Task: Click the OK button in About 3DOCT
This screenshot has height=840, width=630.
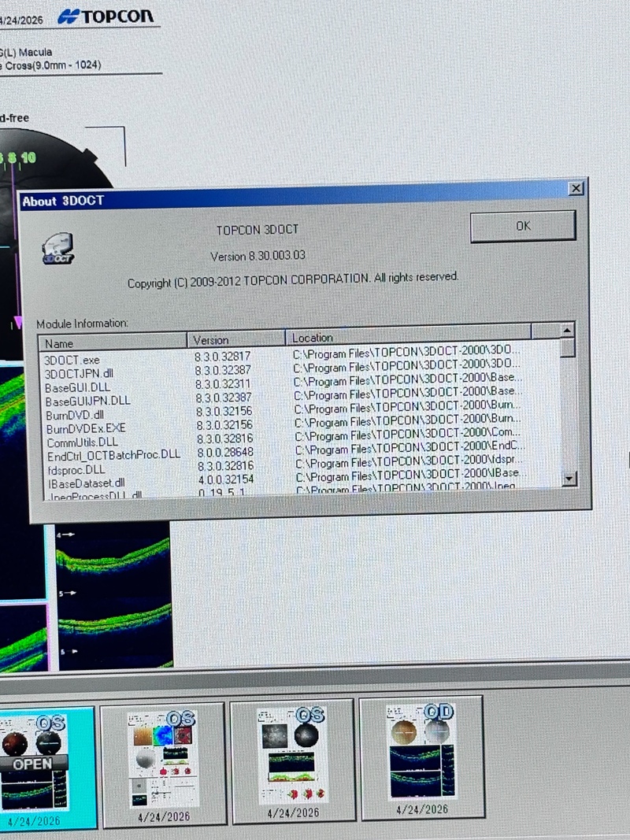Action: pyautogui.click(x=523, y=226)
